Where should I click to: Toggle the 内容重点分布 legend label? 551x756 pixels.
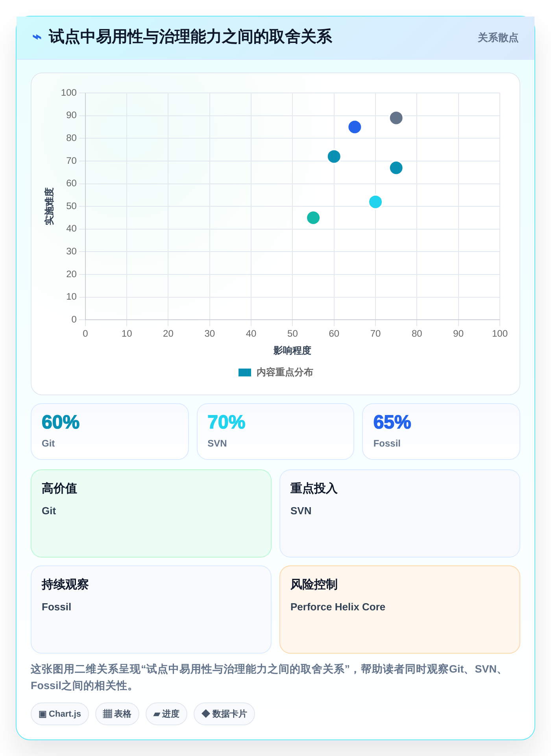[285, 372]
